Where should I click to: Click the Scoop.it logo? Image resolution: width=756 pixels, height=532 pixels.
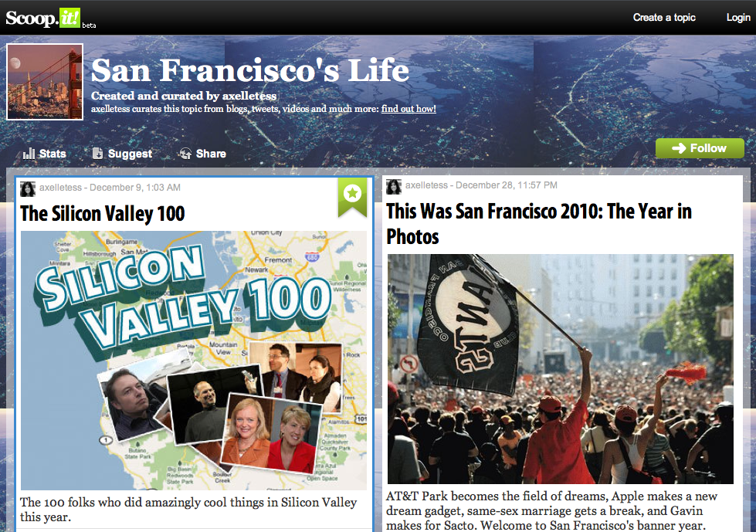click(x=43, y=19)
